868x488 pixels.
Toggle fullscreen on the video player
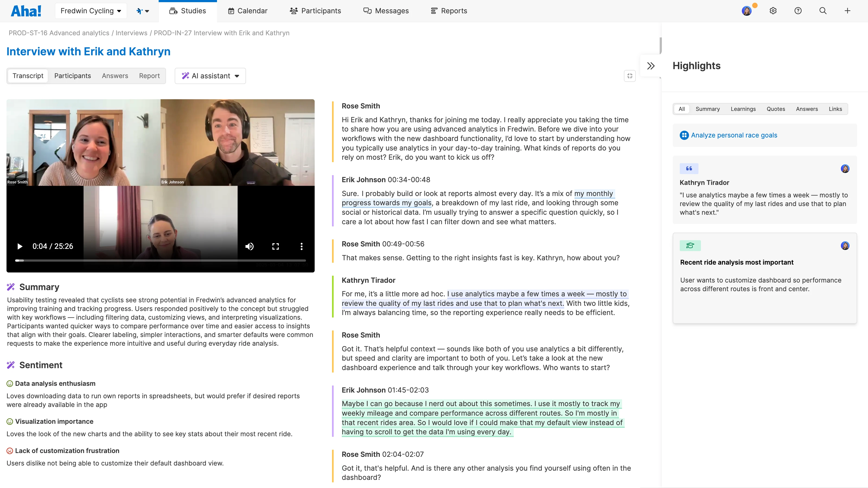pos(275,246)
